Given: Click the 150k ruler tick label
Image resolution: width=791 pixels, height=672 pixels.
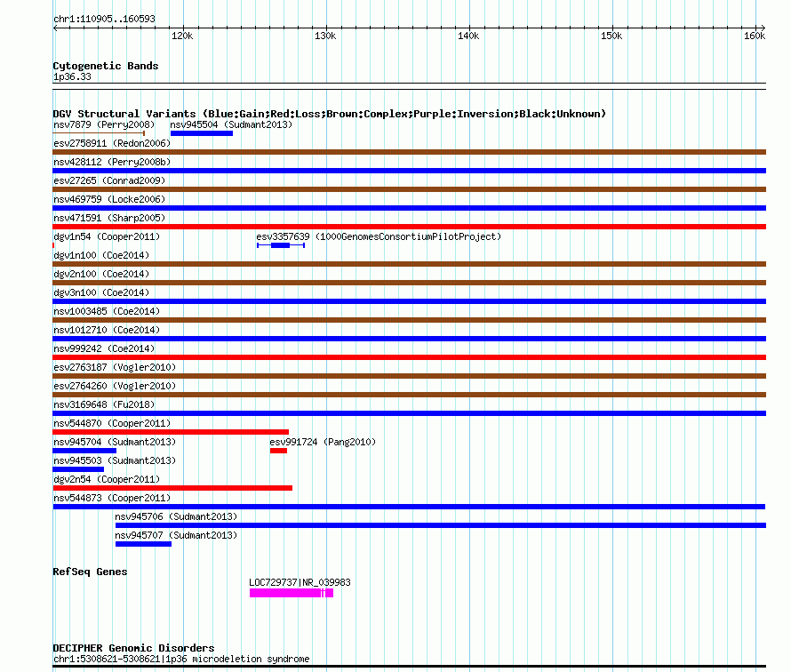Looking at the screenshot, I should pyautogui.click(x=611, y=36).
